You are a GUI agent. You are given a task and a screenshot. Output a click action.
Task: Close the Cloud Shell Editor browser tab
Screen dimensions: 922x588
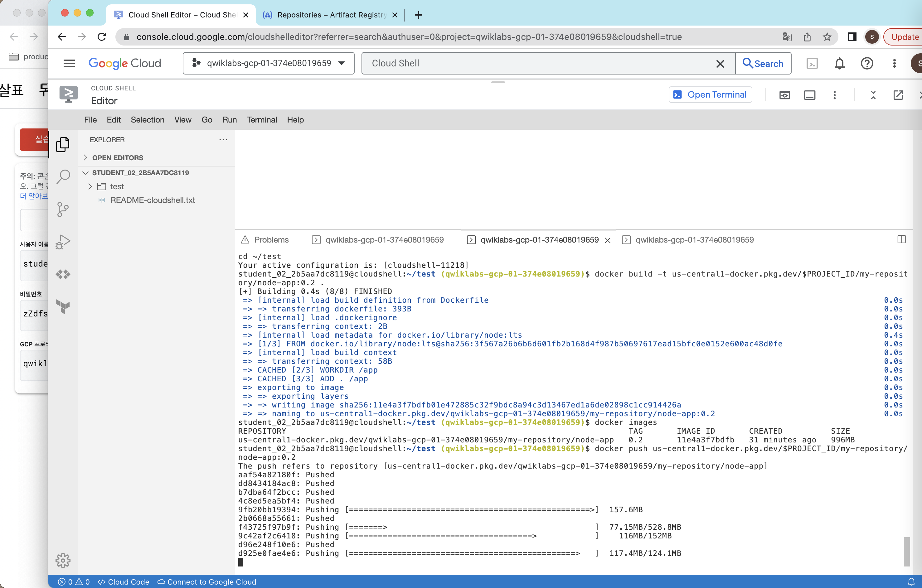click(246, 15)
